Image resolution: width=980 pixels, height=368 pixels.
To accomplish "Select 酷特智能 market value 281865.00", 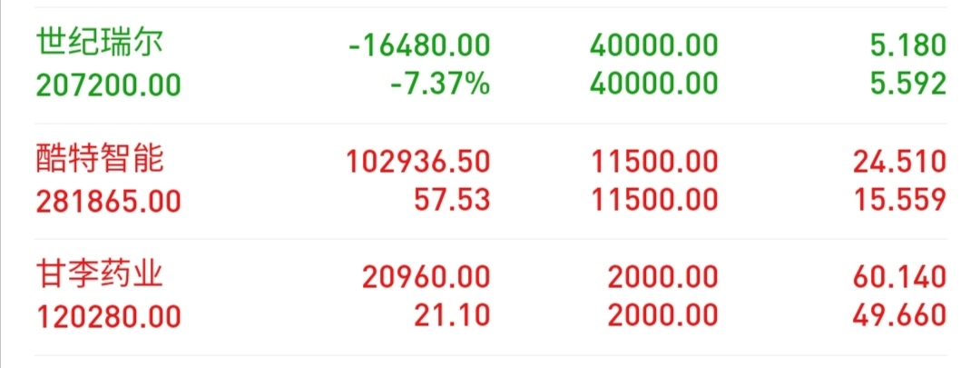I will point(109,201).
